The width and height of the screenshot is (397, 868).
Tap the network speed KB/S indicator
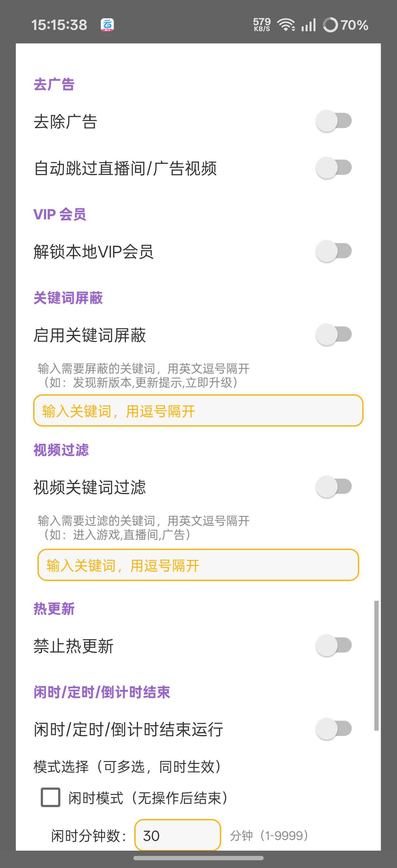pyautogui.click(x=262, y=25)
